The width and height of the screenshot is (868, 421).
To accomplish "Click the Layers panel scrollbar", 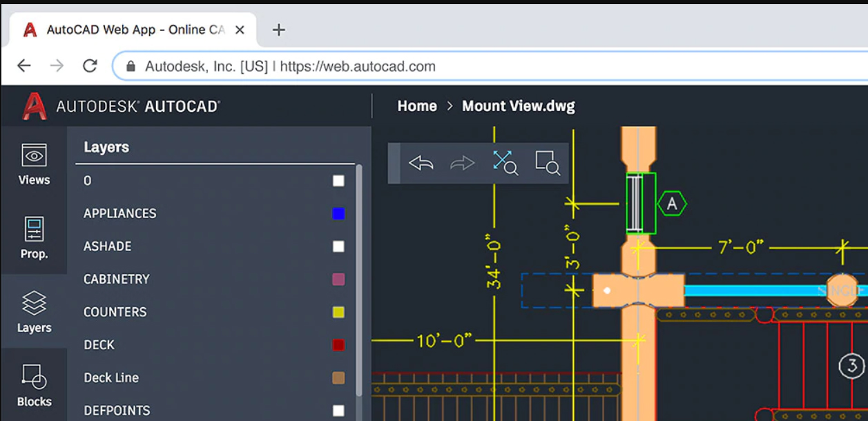I will coord(358,276).
